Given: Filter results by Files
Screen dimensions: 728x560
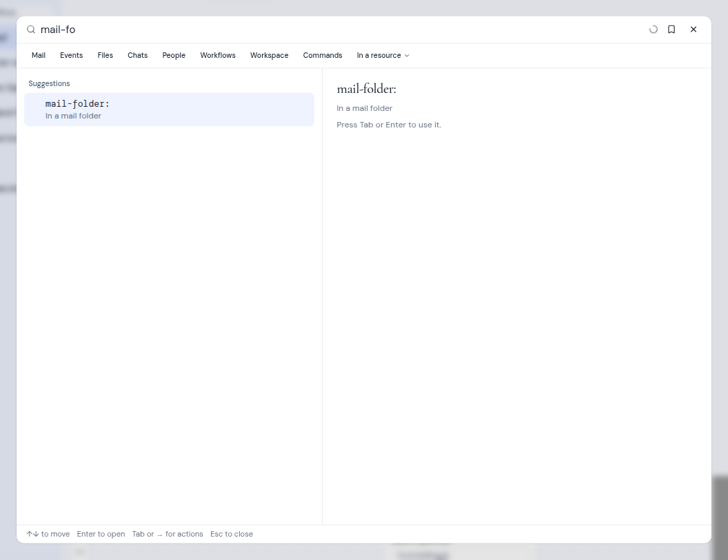Looking at the screenshot, I should tap(105, 55).
